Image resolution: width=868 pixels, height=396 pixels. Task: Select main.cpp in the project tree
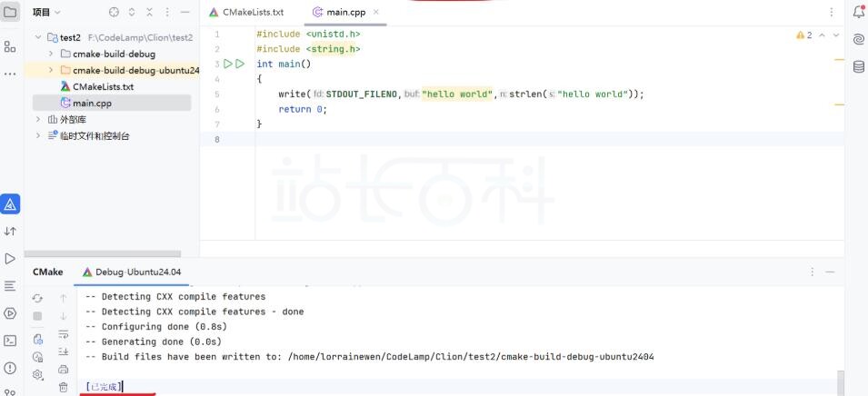coord(112,103)
